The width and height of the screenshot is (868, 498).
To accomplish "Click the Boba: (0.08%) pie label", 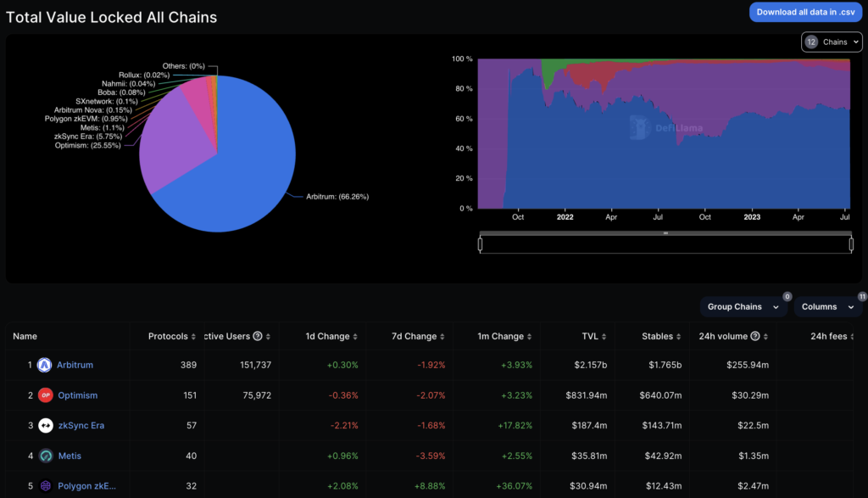I will pos(121,92).
